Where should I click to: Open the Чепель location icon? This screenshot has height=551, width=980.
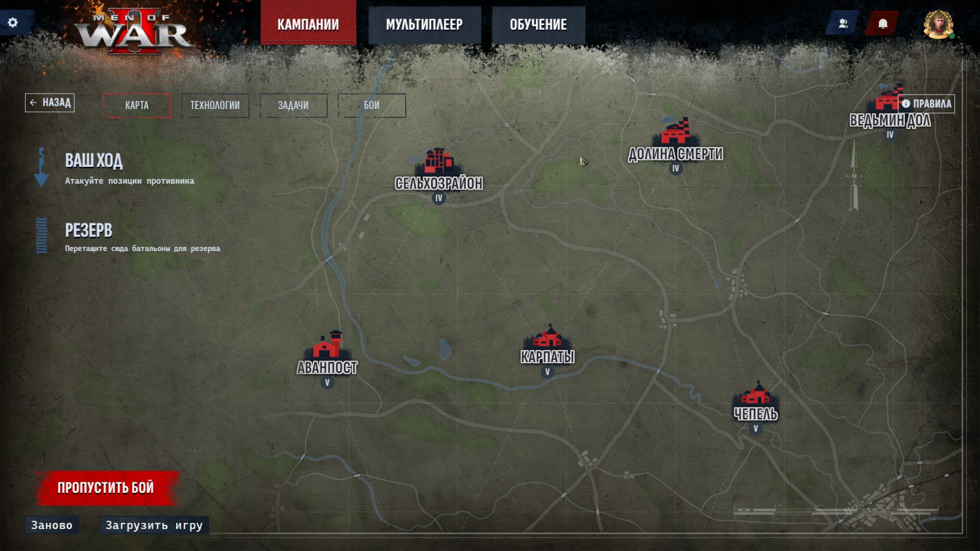click(x=756, y=395)
